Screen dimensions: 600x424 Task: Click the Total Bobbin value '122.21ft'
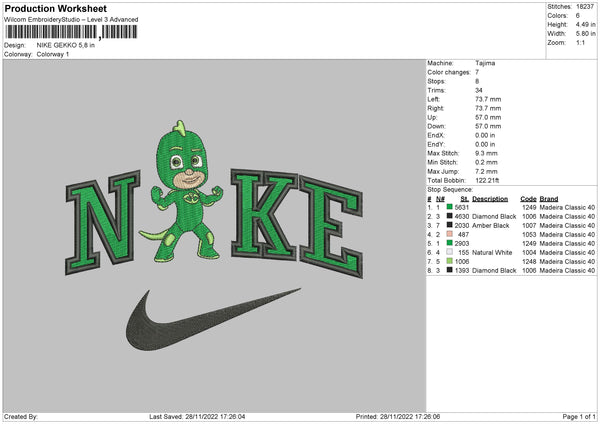tap(487, 180)
